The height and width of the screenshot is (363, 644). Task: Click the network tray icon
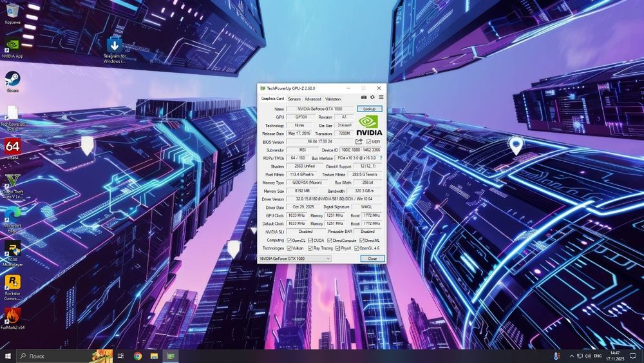tap(580, 356)
